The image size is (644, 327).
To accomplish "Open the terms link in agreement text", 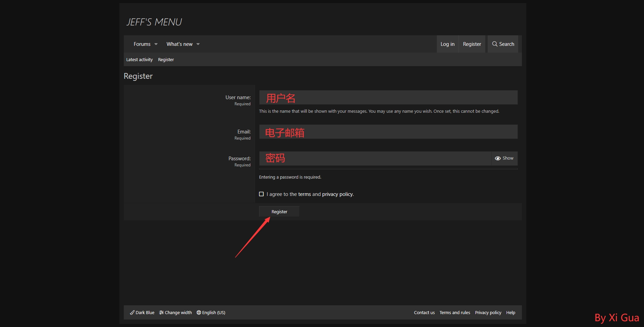I will (x=305, y=194).
